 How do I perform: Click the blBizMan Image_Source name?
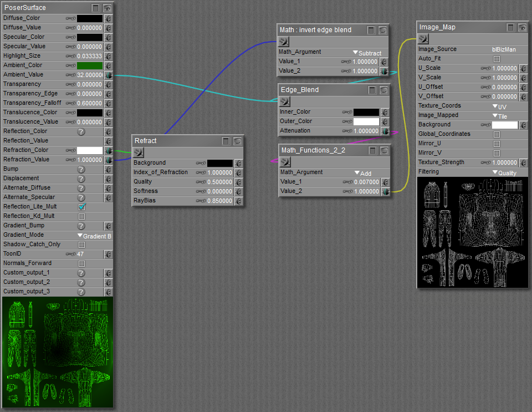coord(503,49)
